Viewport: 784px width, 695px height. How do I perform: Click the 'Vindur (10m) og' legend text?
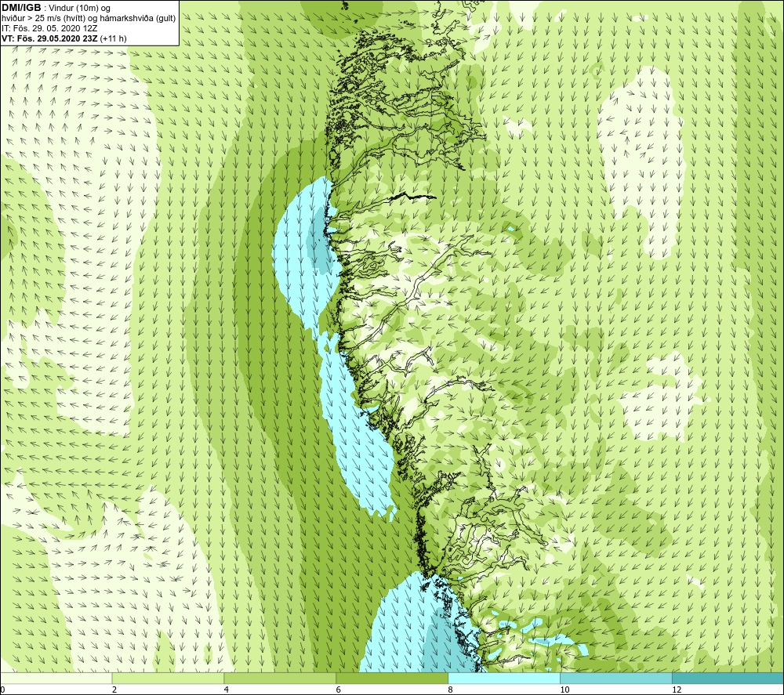tap(79, 9)
